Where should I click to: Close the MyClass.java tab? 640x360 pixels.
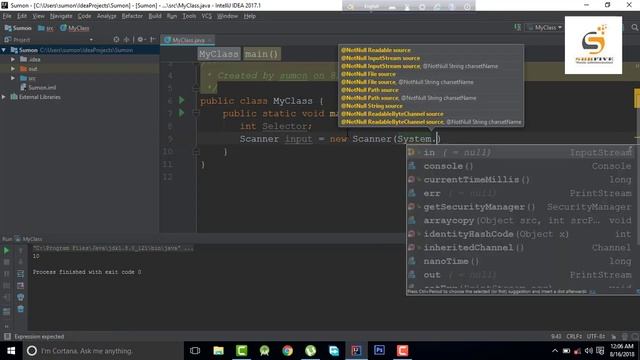[x=210, y=40]
